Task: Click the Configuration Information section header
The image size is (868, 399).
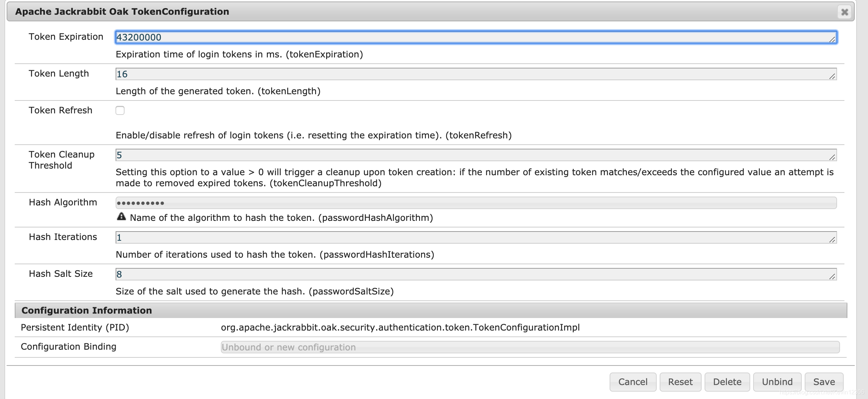Action: coord(431,310)
